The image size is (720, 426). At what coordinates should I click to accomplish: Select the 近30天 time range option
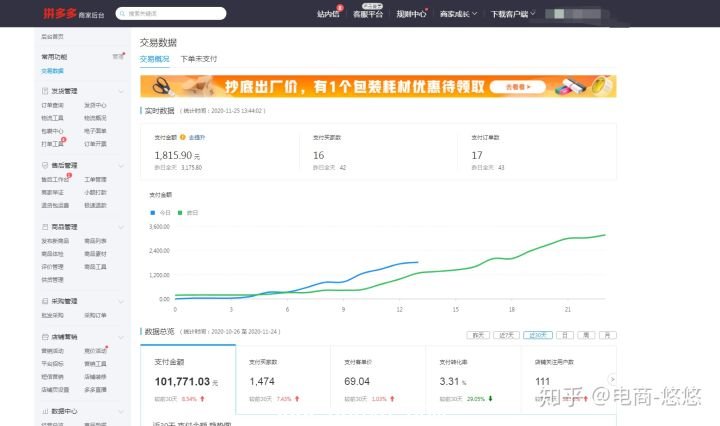coord(538,335)
